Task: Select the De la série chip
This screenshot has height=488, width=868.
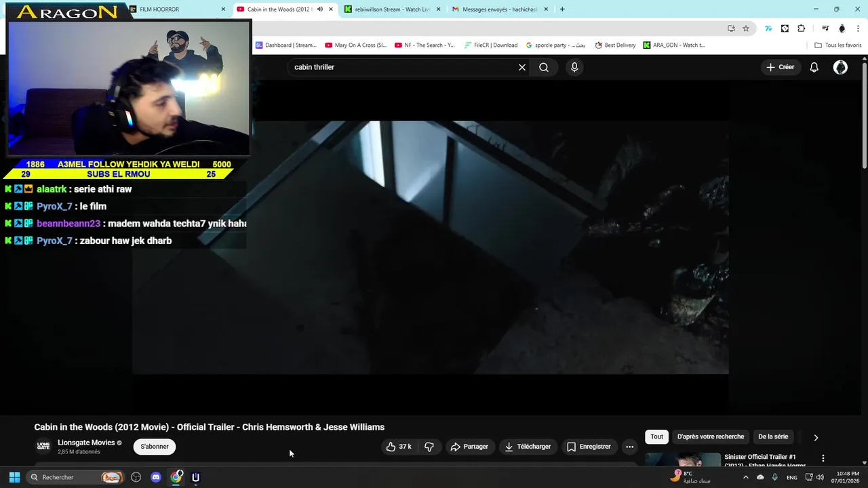Action: tap(773, 437)
